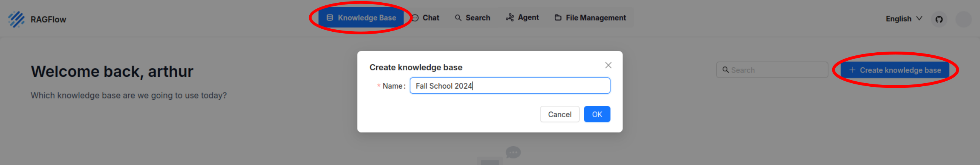This screenshot has height=165, width=980.
Task: Click the user avatar circle
Action: click(963, 19)
